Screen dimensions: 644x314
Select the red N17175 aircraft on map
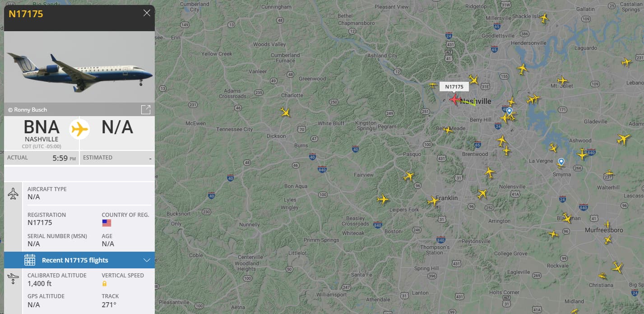[454, 99]
